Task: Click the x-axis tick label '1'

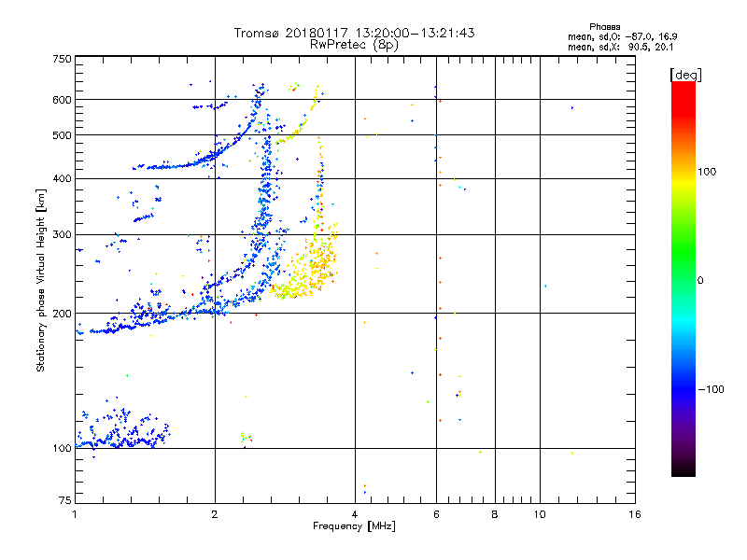Action: [75, 514]
